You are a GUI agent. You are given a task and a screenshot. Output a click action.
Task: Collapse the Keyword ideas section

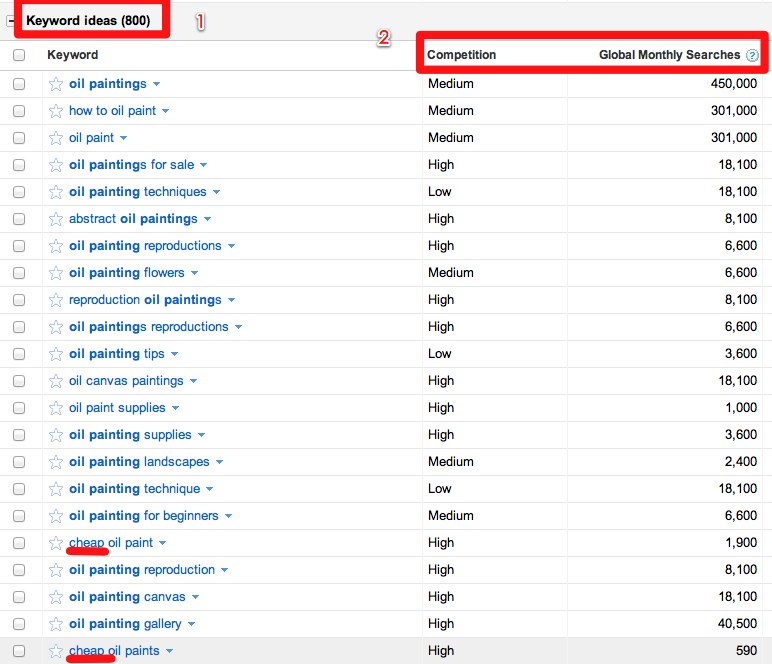pyautogui.click(x=12, y=20)
